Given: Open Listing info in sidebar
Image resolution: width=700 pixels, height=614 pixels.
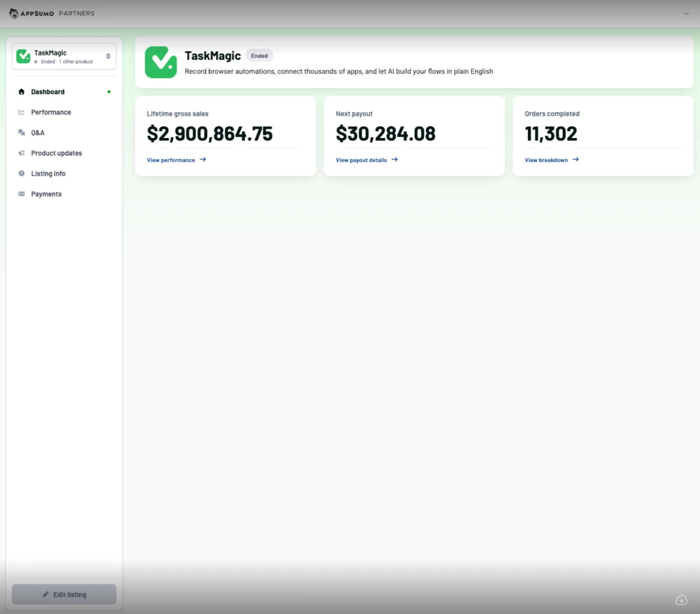Looking at the screenshot, I should (64, 173).
